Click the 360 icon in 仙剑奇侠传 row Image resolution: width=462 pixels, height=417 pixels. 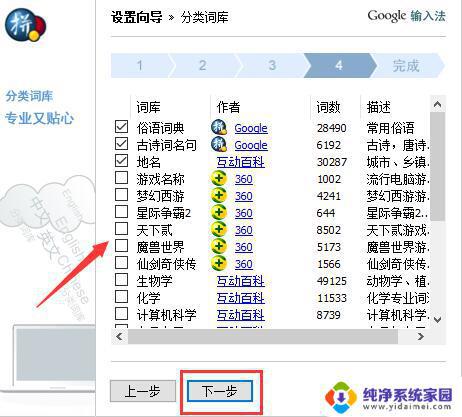click(x=219, y=263)
